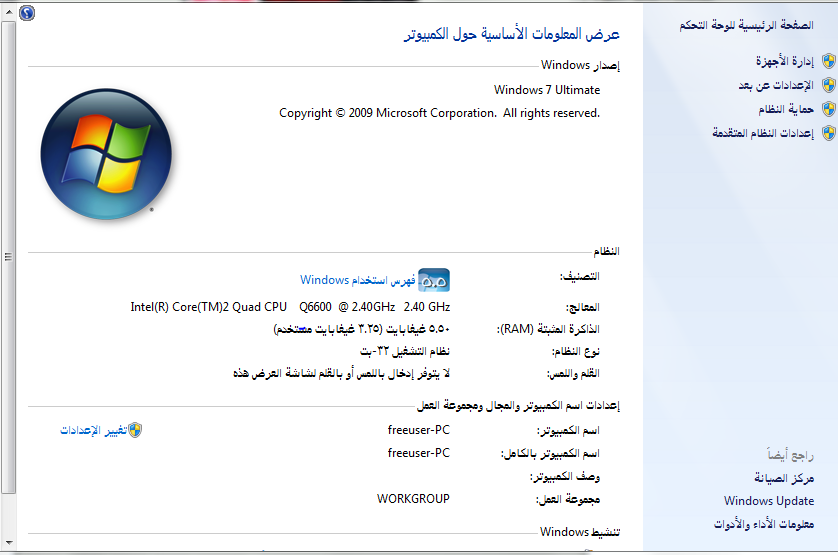This screenshot has width=838, height=555.
Task: Open the help question-mark icon
Action: (x=27, y=13)
